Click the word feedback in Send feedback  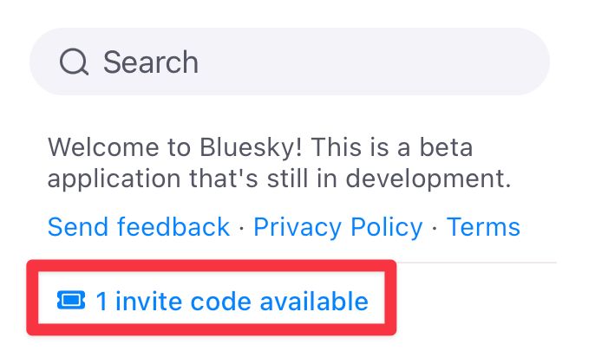click(x=174, y=227)
